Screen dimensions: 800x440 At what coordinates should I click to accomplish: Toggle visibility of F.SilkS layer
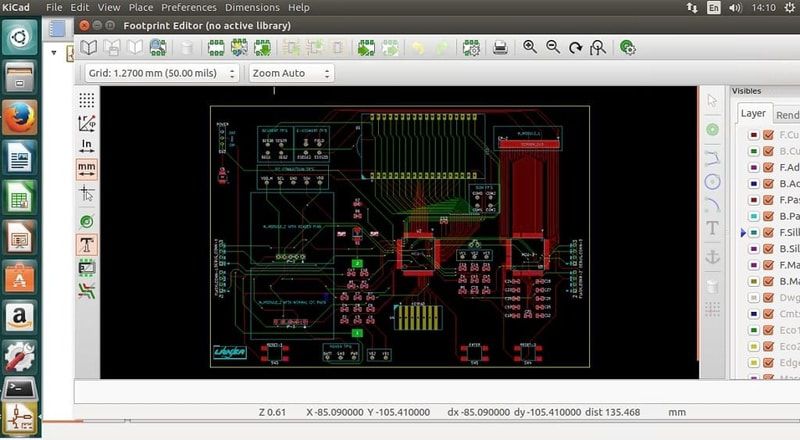click(x=768, y=232)
